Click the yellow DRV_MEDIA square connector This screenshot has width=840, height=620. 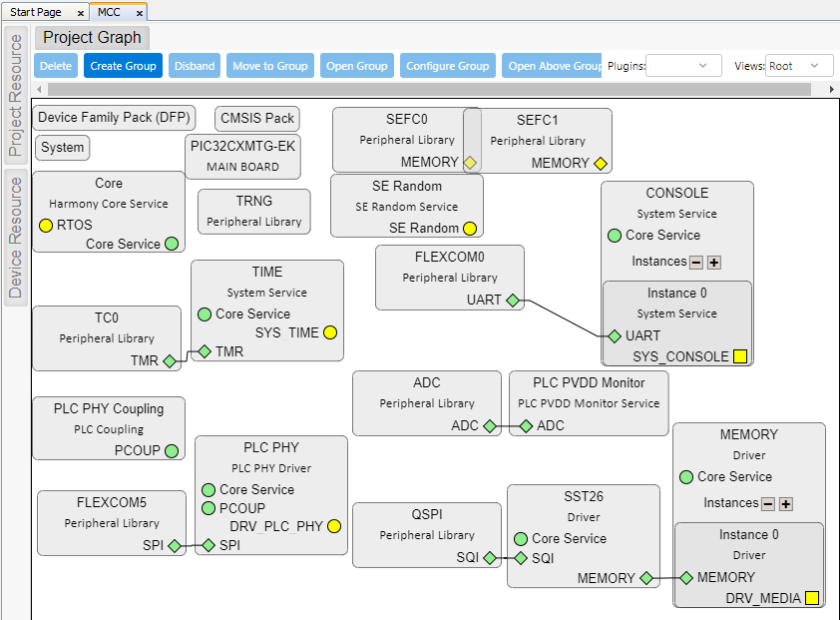pyautogui.click(x=812, y=599)
